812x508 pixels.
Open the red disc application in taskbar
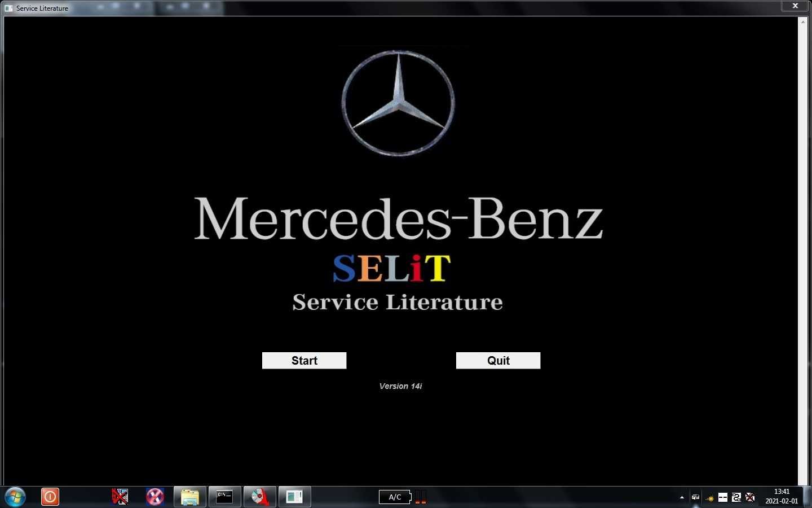[x=260, y=497]
